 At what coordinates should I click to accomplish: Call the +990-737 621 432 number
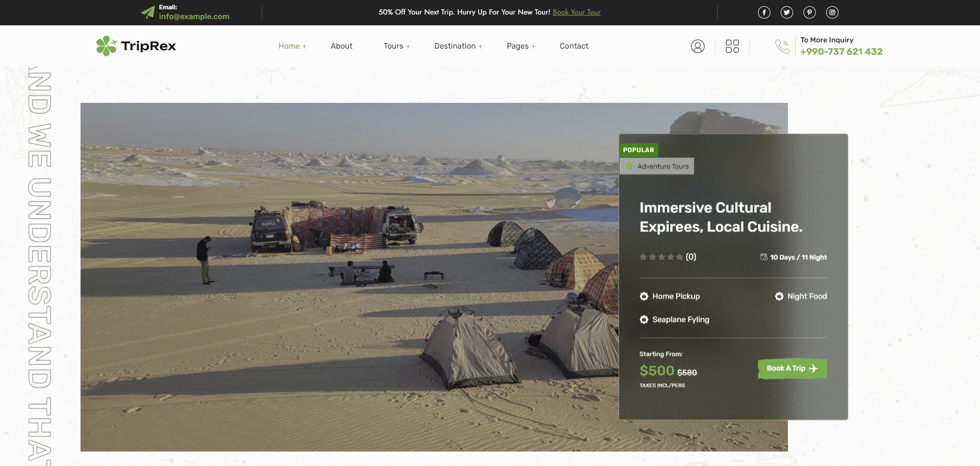click(841, 52)
